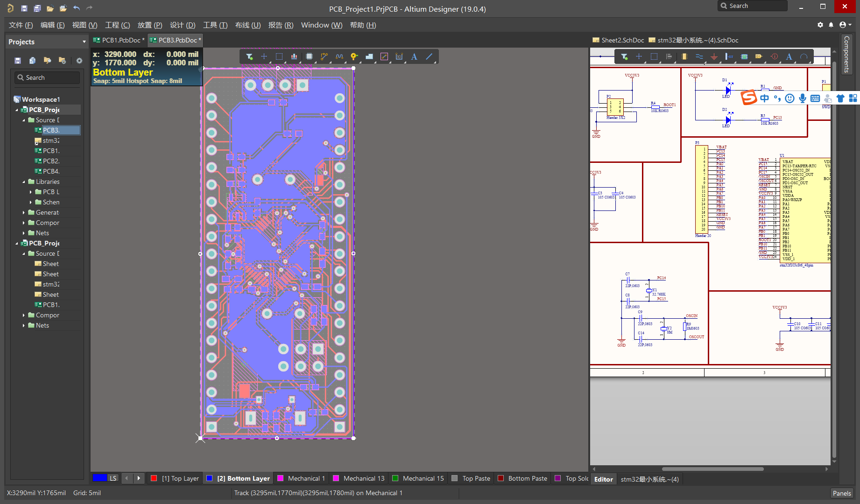Screen dimensions: 860x504
Task: Collapse the Libraries folder
Action: [x=24, y=182]
